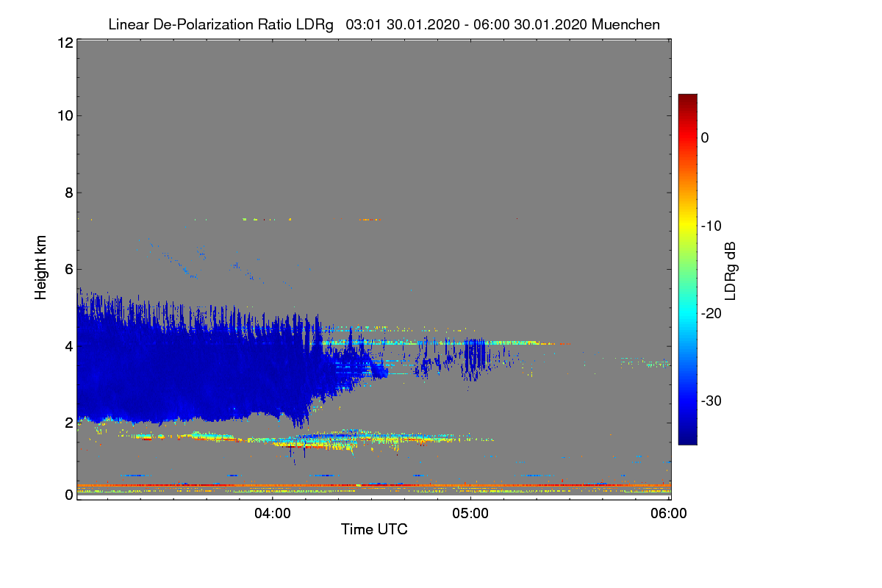882x588 pixels.
Task: Click the '10' height tick label
Action: (65, 115)
